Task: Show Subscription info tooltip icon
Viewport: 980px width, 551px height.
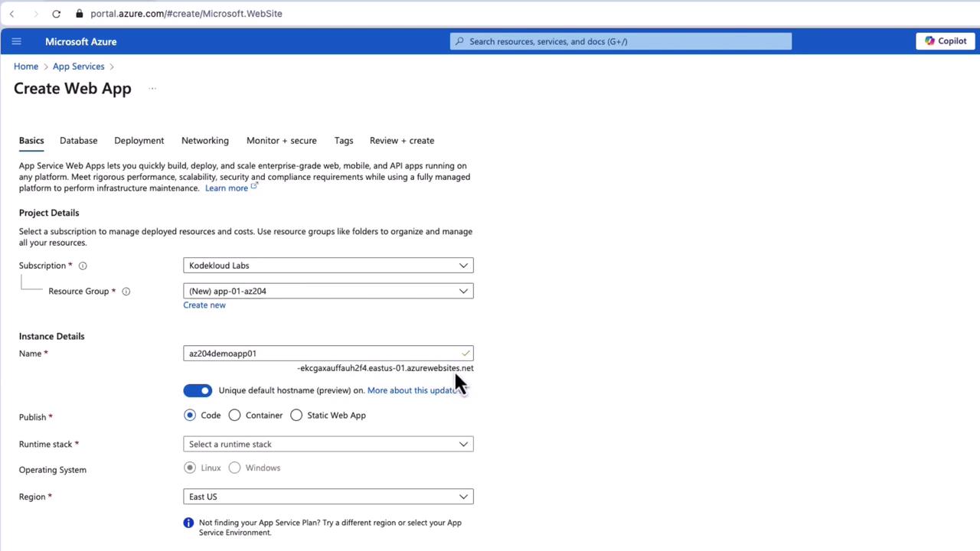Action: pyautogui.click(x=83, y=266)
